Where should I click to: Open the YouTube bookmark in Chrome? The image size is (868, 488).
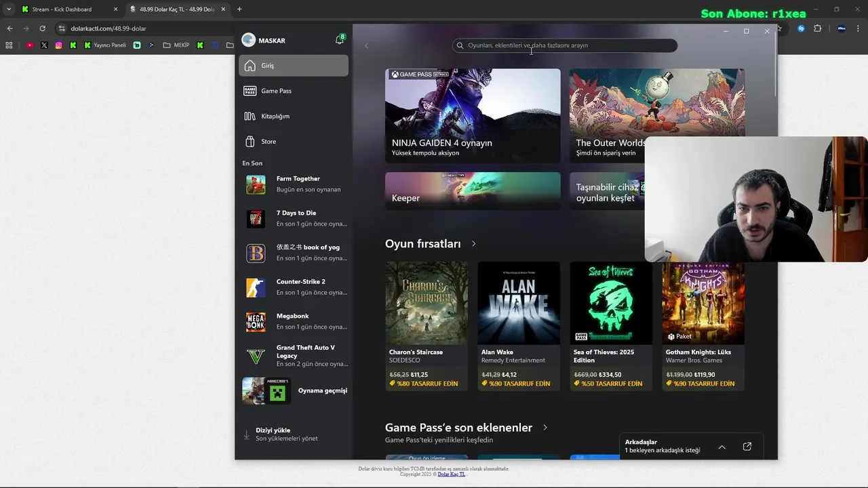(x=30, y=45)
